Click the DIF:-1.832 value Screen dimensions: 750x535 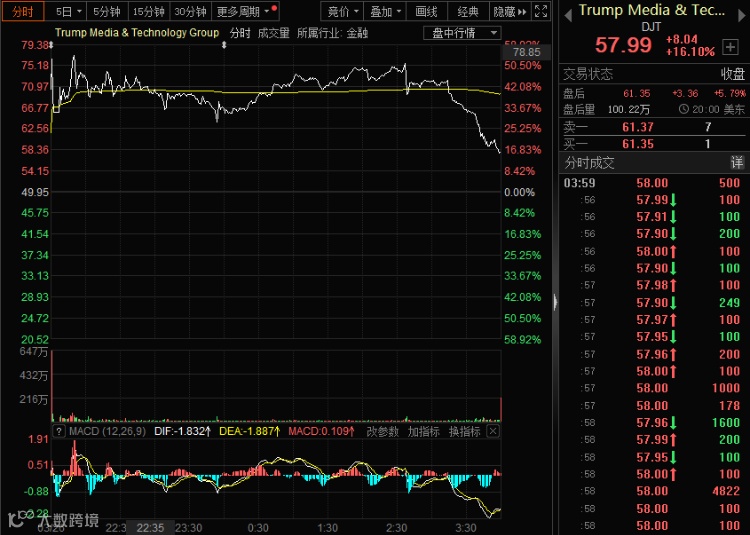pos(183,431)
